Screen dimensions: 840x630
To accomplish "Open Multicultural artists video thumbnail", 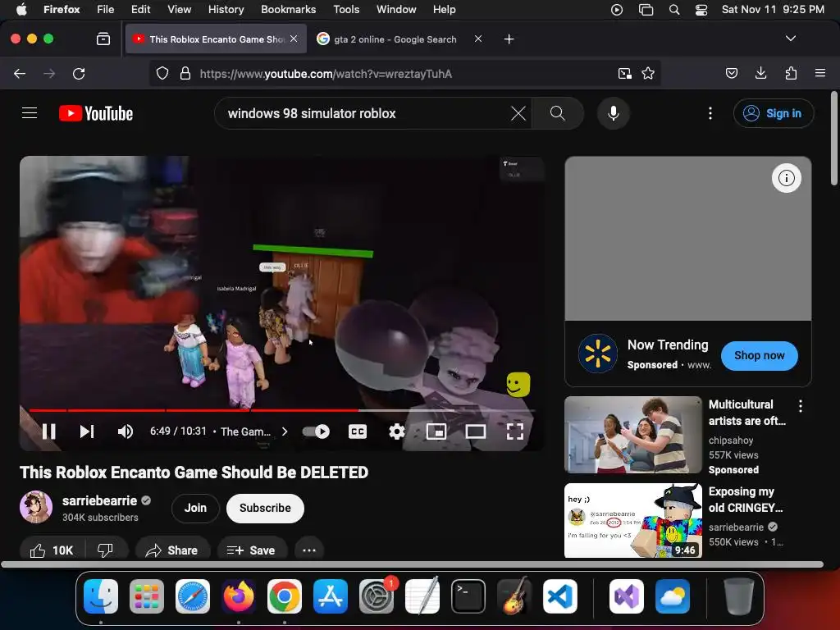I will (633, 435).
